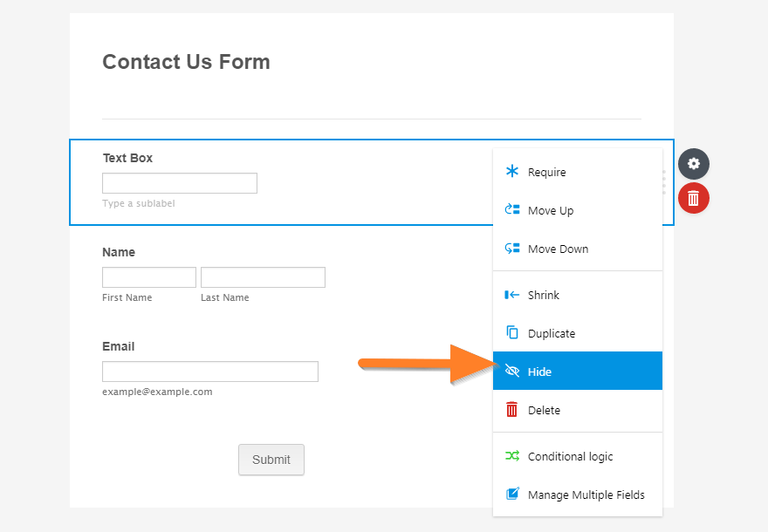Click into the Text Box input field
768x532 pixels.
point(180,183)
